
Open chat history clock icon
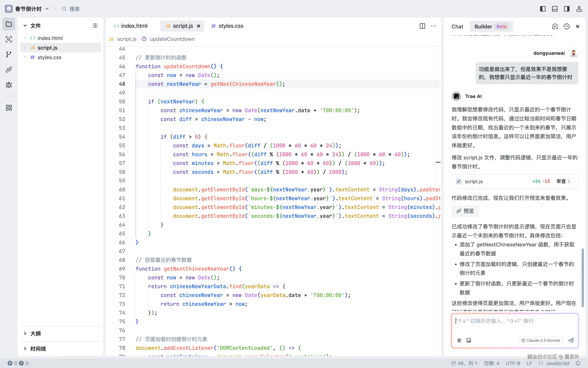[x=566, y=27]
